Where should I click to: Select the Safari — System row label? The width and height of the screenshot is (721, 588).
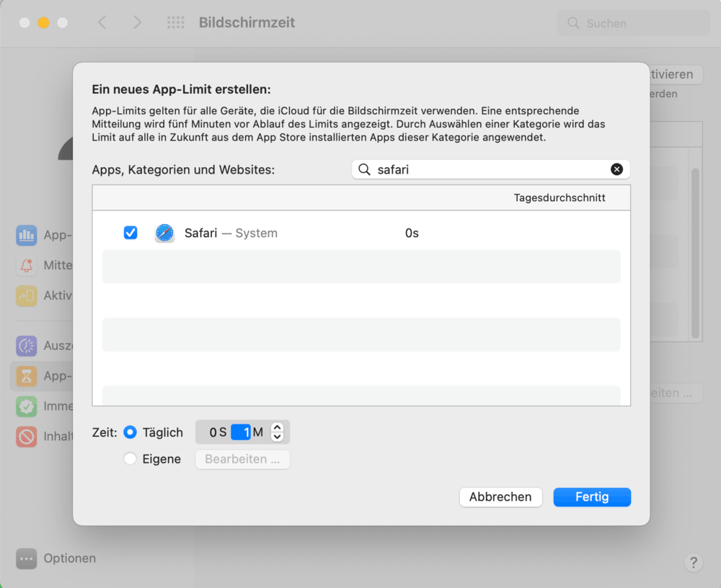click(231, 233)
